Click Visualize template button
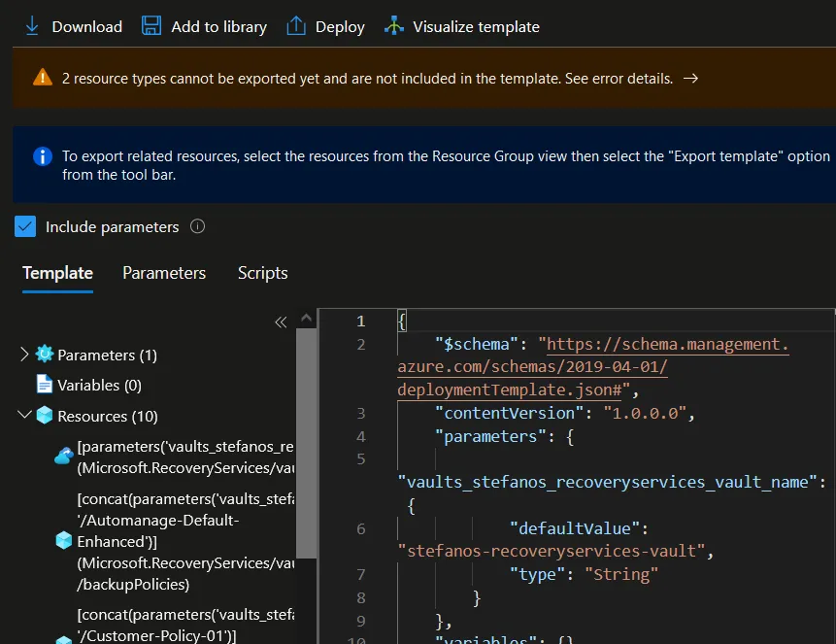This screenshot has width=836, height=644. (x=462, y=26)
